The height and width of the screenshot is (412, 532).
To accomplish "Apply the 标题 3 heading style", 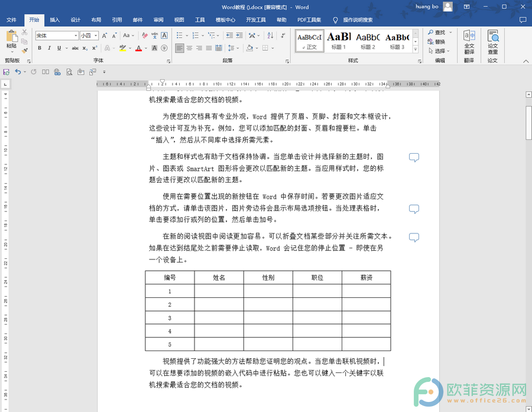I will pos(397,41).
